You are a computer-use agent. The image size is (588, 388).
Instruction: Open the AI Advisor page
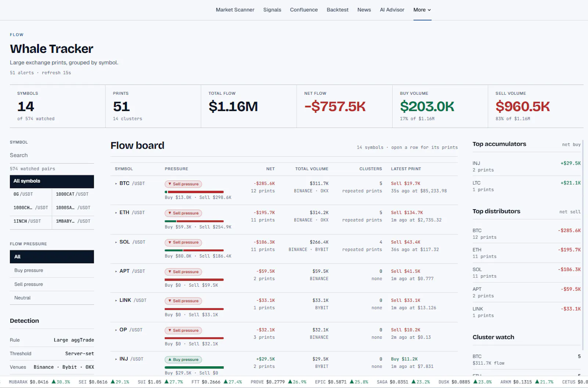392,10
